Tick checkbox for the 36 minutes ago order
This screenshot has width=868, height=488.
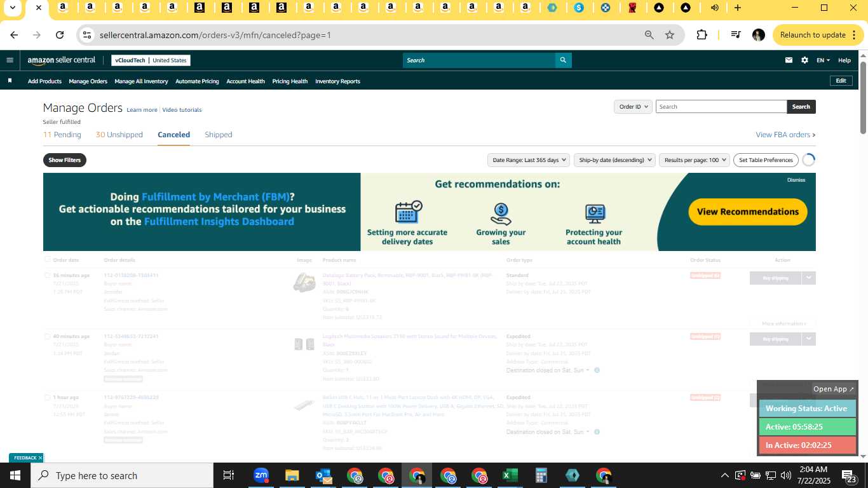pyautogui.click(x=47, y=275)
